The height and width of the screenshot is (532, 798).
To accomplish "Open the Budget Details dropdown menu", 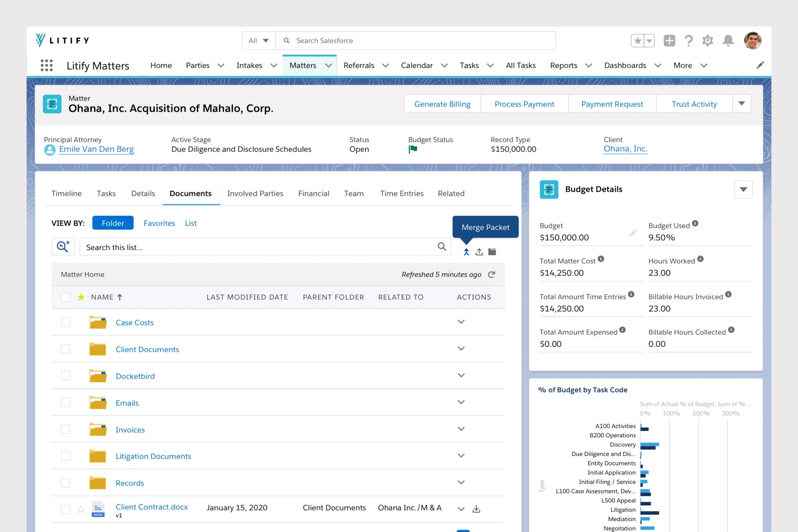I will [743, 189].
